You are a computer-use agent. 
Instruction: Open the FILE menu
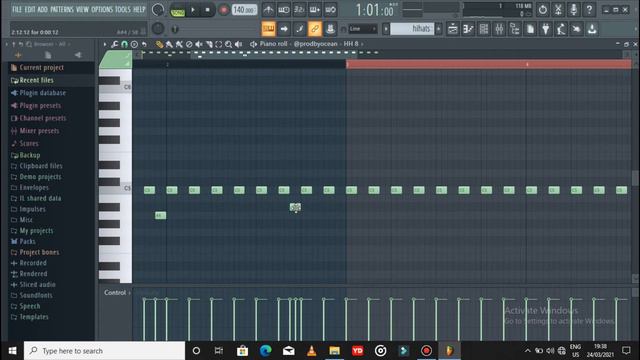click(17, 9)
